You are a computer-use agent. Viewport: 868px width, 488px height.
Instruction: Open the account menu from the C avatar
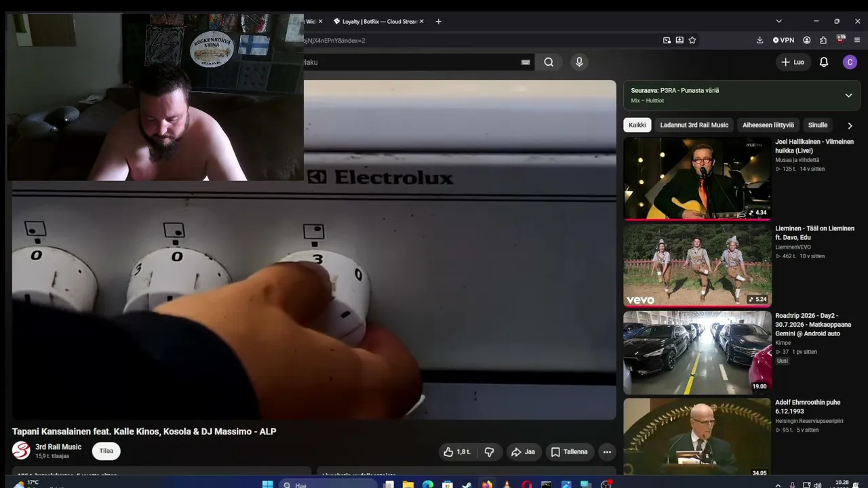point(850,62)
